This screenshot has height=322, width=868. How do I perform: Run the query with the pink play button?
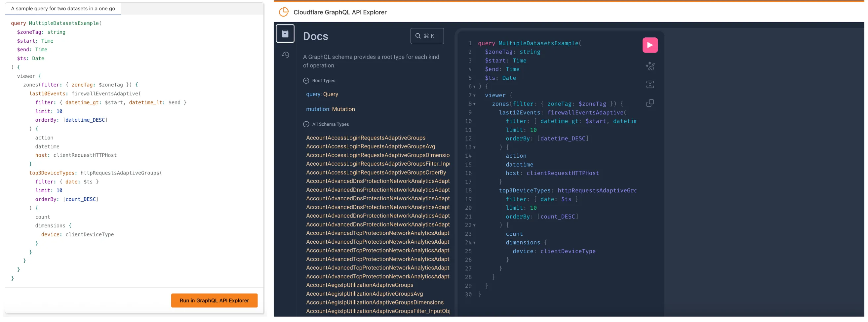pyautogui.click(x=650, y=45)
